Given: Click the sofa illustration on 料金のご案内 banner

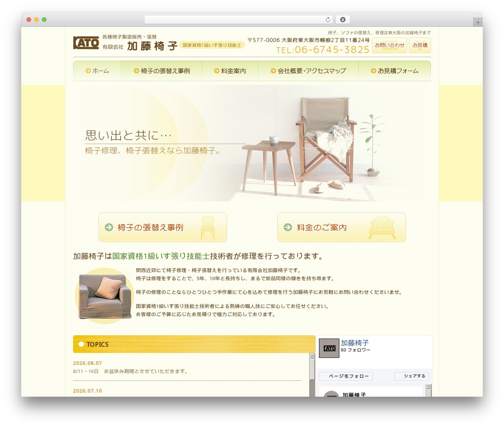Looking at the screenshot, I should tap(382, 228).
